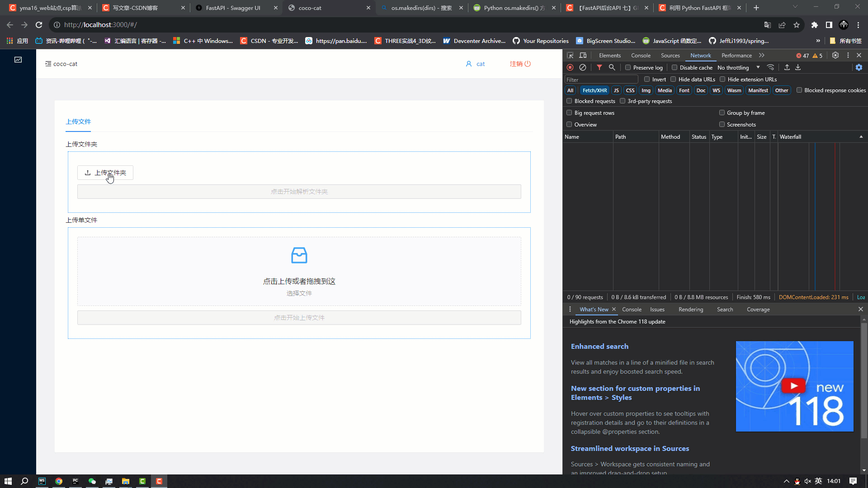Clear the network log

[x=583, y=67]
